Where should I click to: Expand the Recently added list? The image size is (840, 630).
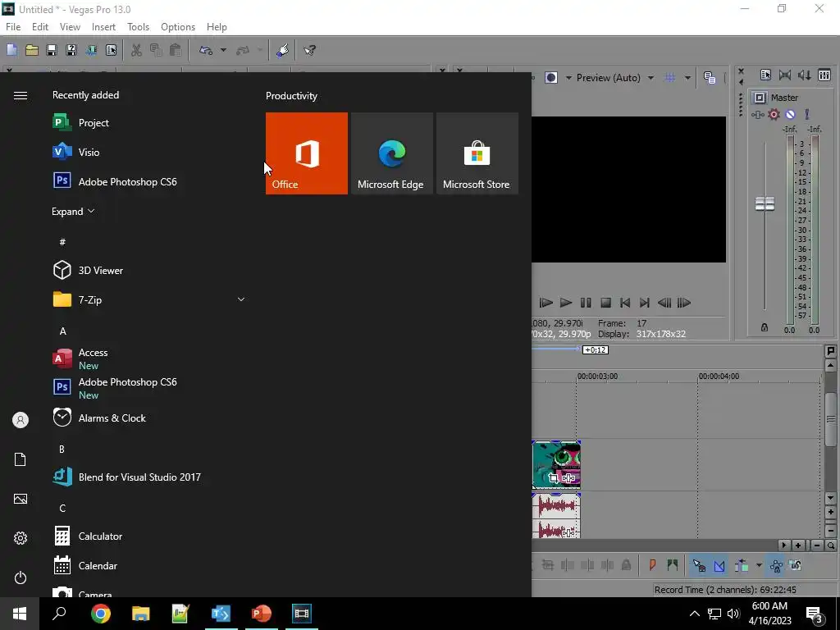73,211
